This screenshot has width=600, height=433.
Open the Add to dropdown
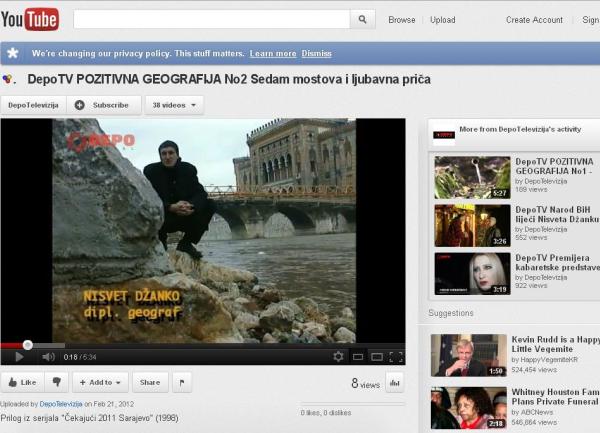(x=100, y=382)
